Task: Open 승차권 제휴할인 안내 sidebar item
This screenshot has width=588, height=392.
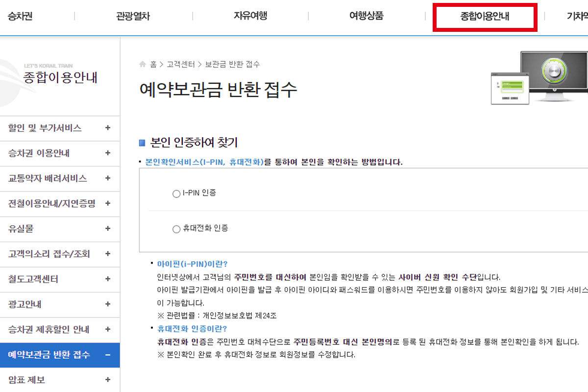Action: (x=49, y=329)
